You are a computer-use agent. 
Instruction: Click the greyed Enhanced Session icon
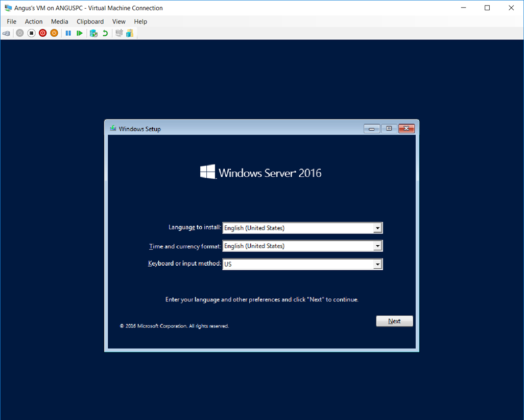click(119, 33)
